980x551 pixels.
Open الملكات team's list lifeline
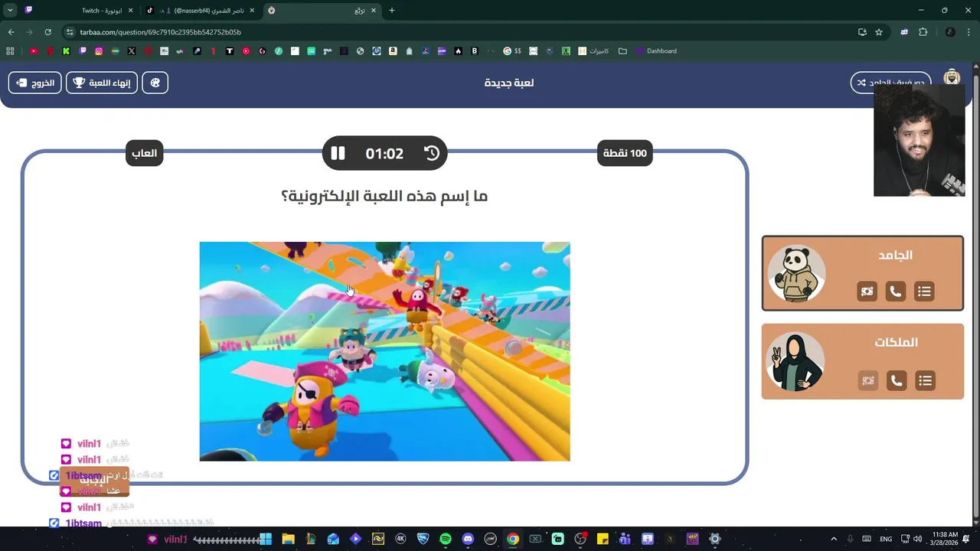click(926, 380)
